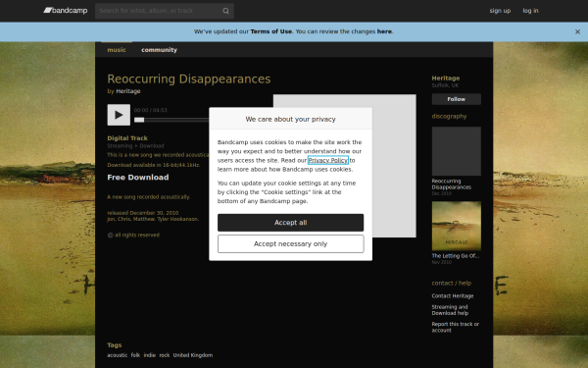The width and height of the screenshot is (588, 368).
Task: Click the contact / help heading
Action: pos(452,284)
